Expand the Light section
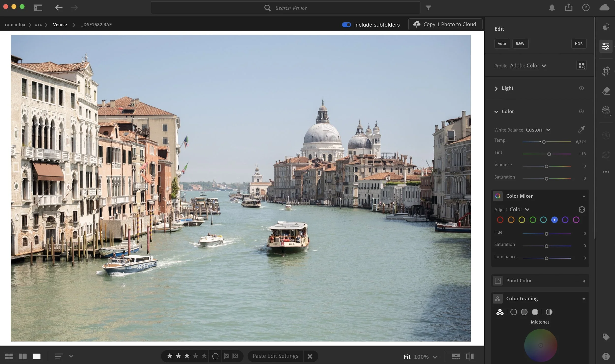 pos(496,88)
